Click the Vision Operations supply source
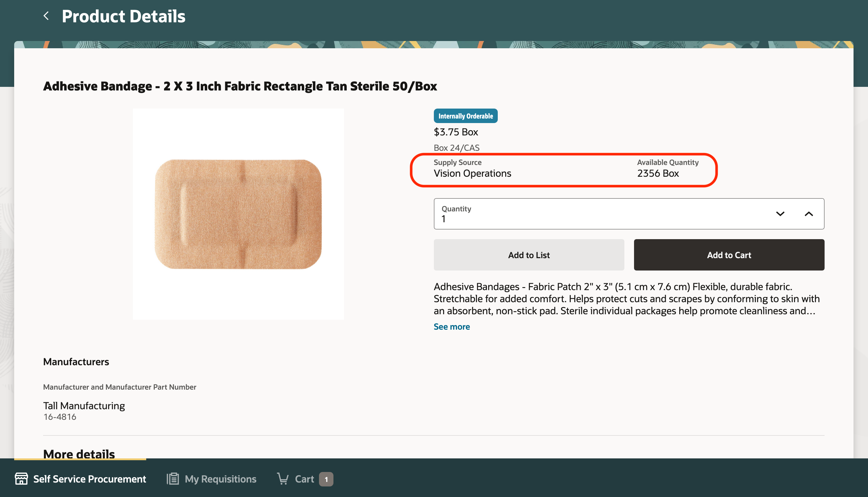 [x=472, y=173]
